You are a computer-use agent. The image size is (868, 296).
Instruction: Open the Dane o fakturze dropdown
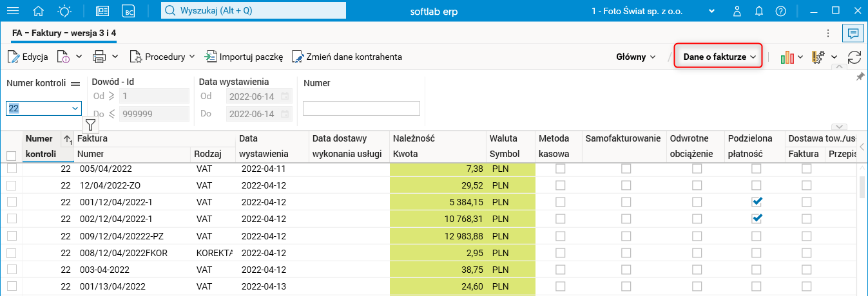719,57
